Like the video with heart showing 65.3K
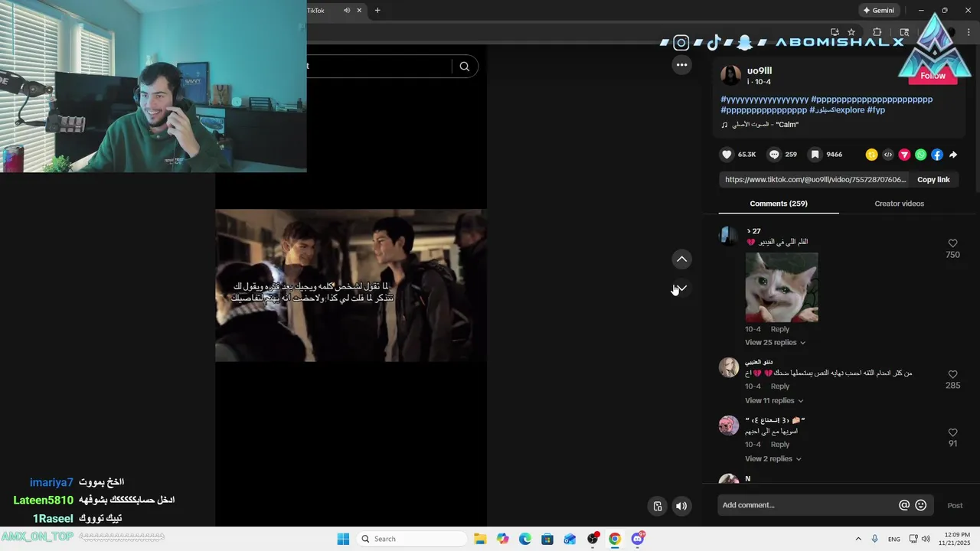This screenshot has width=980, height=551. tap(727, 155)
